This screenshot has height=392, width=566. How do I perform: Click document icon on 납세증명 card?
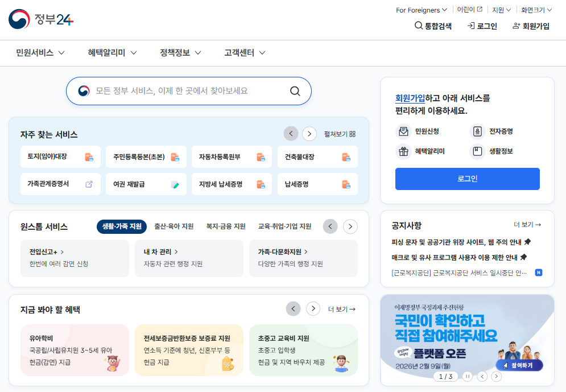pos(346,184)
